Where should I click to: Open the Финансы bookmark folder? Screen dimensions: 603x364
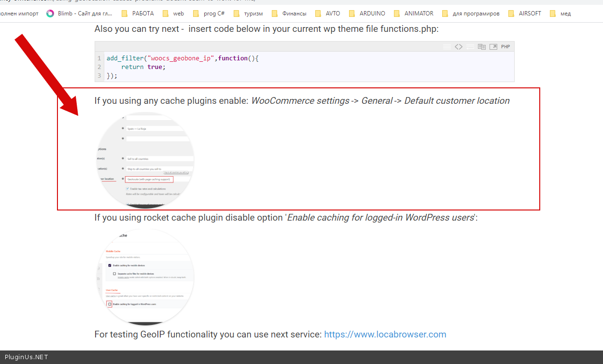[289, 14]
